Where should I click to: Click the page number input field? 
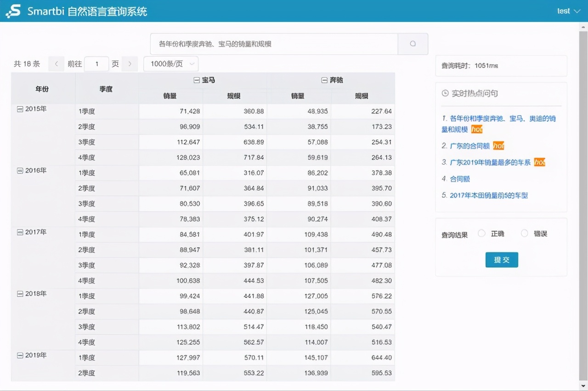coord(96,64)
